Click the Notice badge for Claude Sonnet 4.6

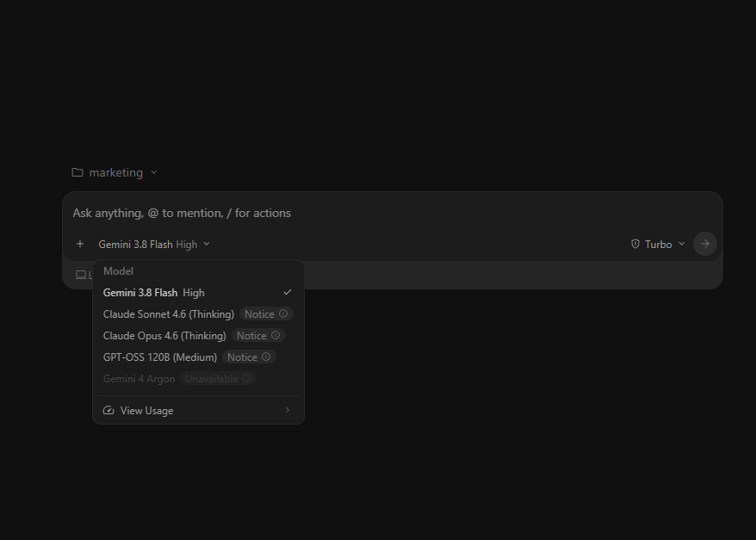[266, 313]
